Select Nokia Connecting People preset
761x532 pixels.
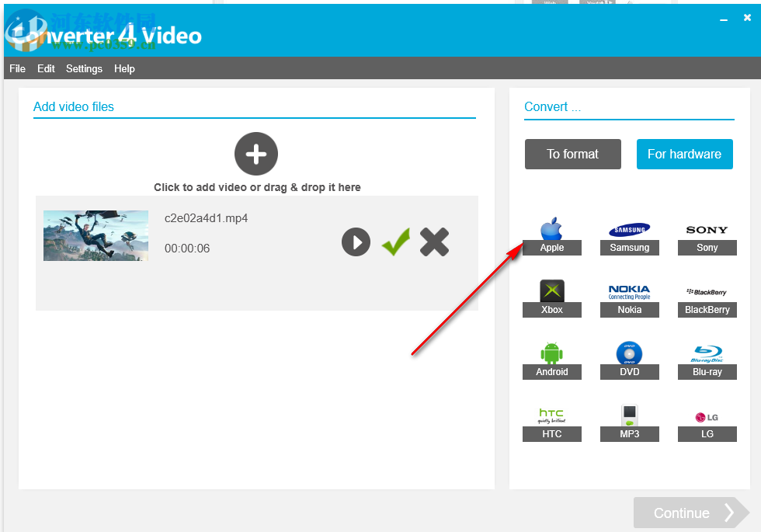[x=629, y=297]
